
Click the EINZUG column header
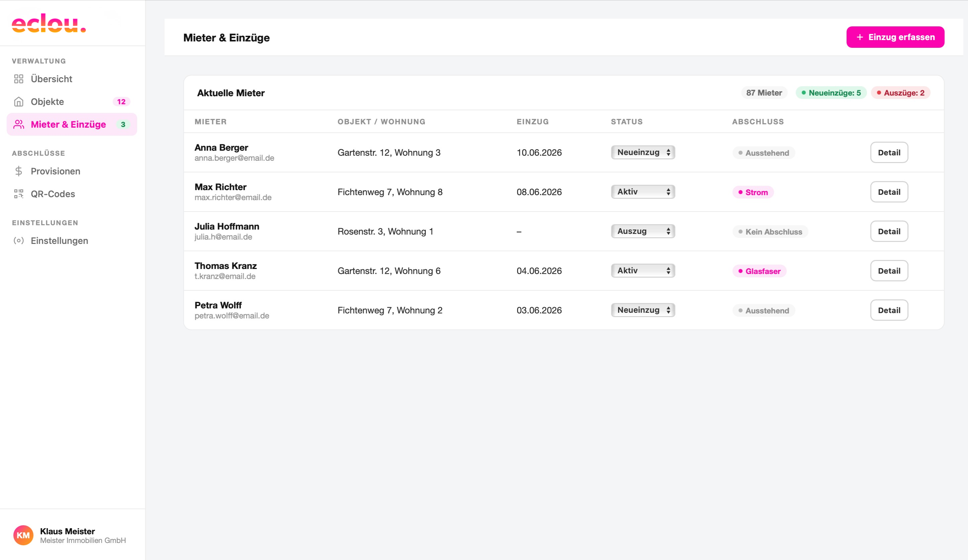532,122
